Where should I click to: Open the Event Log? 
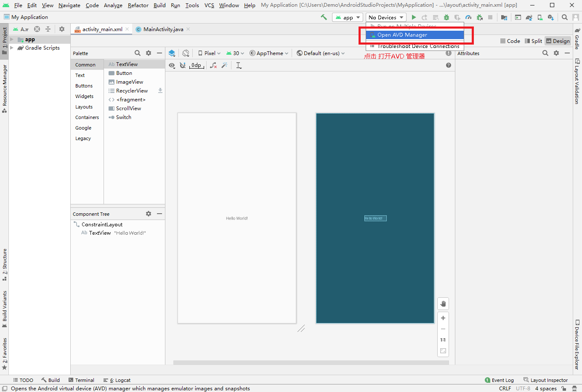point(499,380)
